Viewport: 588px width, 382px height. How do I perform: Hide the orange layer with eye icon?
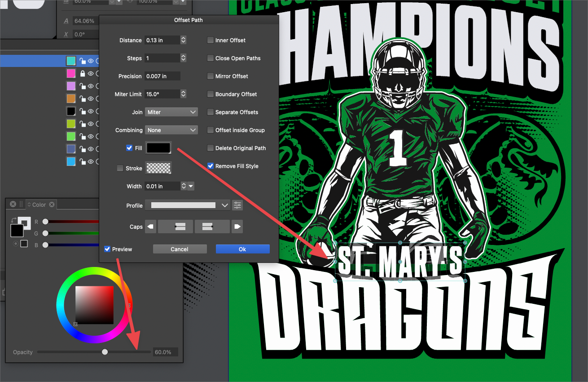tap(90, 98)
